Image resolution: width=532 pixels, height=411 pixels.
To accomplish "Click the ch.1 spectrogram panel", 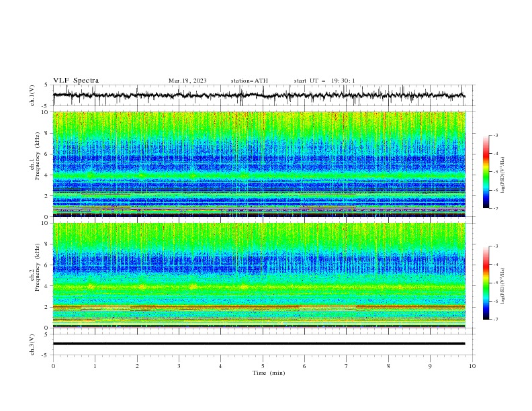I will point(259,164).
